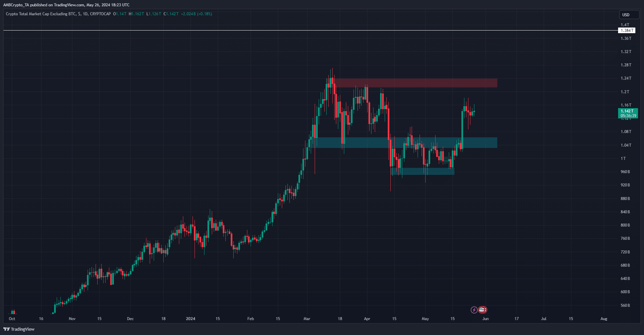Click the +2.024B (+0.18%) change value
The width and height of the screenshot is (644, 335).
pos(197,14)
